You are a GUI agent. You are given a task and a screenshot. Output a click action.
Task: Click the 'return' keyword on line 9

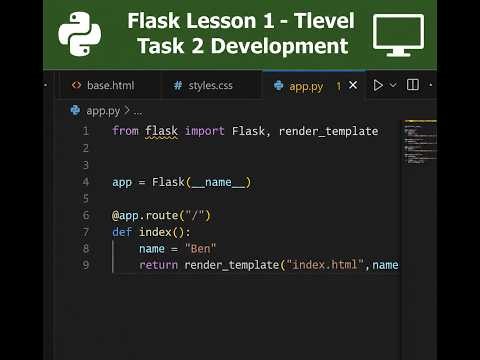coord(159,265)
